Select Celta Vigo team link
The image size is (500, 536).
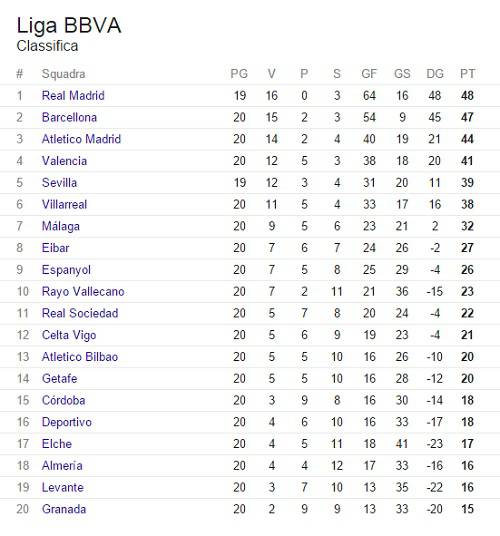tap(69, 335)
